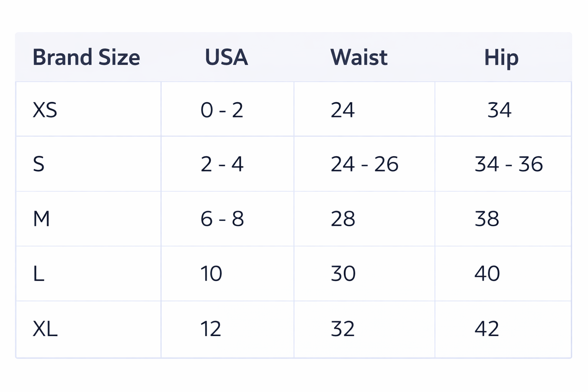This screenshot has width=588, height=392.
Task: Select the S brand size cell
Action: (x=39, y=164)
